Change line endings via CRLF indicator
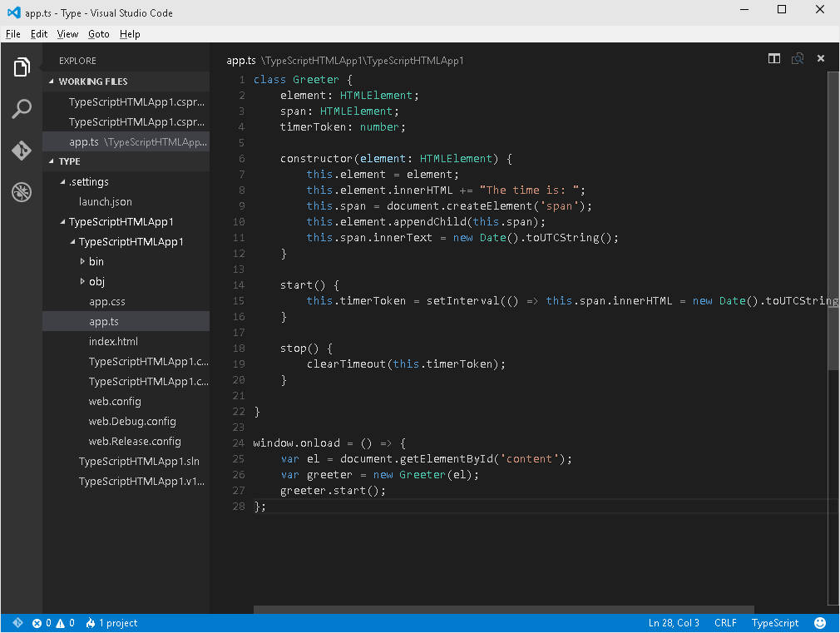 pyautogui.click(x=725, y=623)
